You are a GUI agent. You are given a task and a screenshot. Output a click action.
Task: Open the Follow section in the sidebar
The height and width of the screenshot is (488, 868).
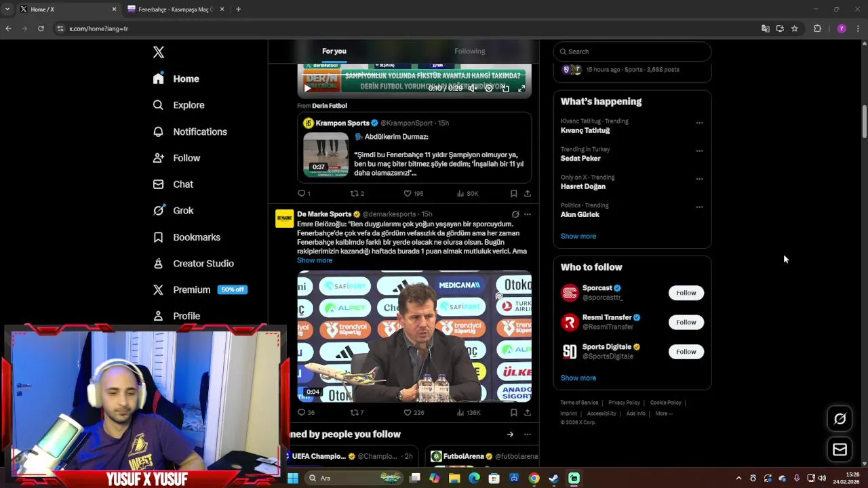(176, 158)
